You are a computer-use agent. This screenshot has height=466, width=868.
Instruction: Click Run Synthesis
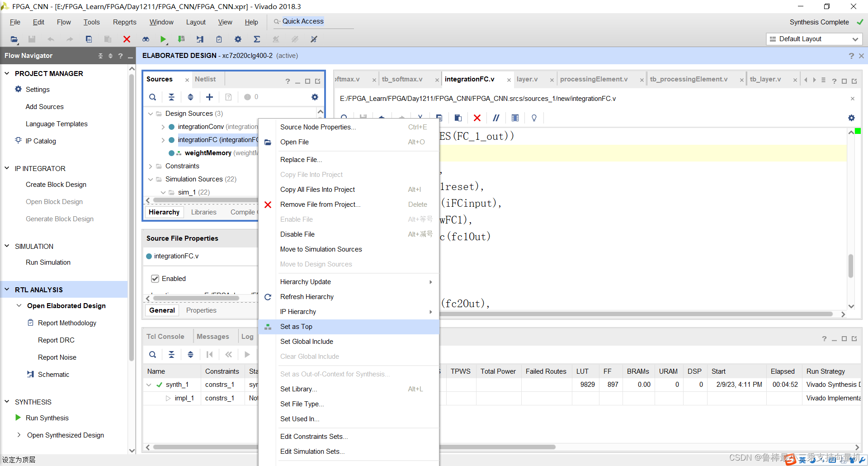pyautogui.click(x=47, y=418)
